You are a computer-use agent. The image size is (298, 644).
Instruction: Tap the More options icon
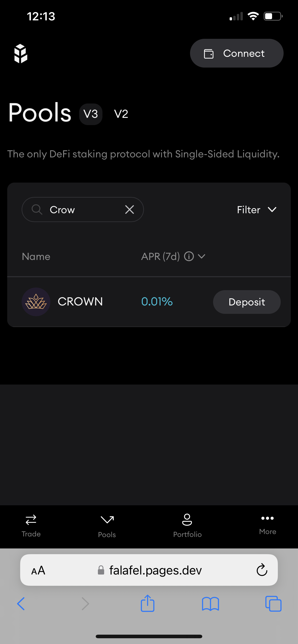[x=268, y=518]
